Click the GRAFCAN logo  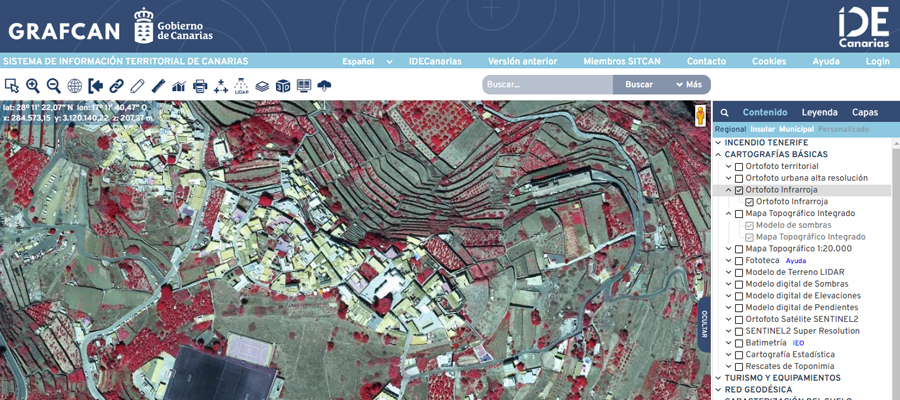pos(64,31)
